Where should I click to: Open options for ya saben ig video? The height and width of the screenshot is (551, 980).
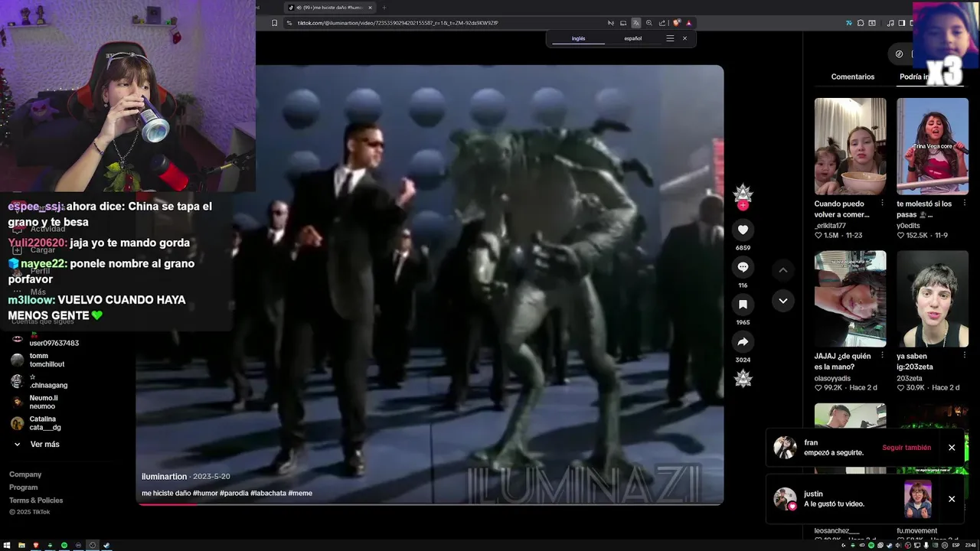pos(964,357)
